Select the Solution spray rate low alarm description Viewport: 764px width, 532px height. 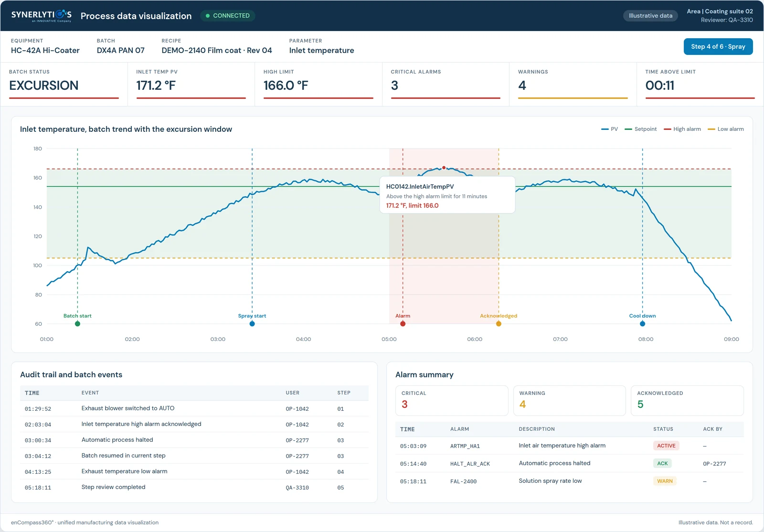click(x=551, y=481)
